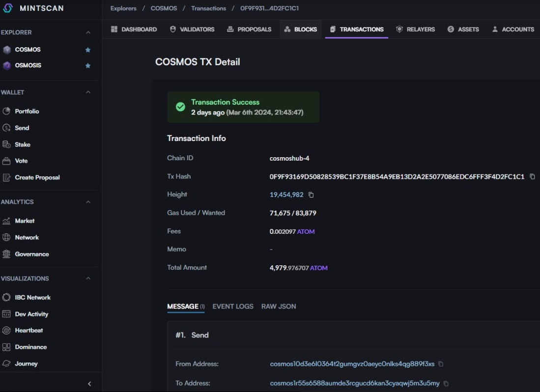Open the From Address cosmos10d3e6 link
This screenshot has width=540, height=392.
[x=352, y=364]
